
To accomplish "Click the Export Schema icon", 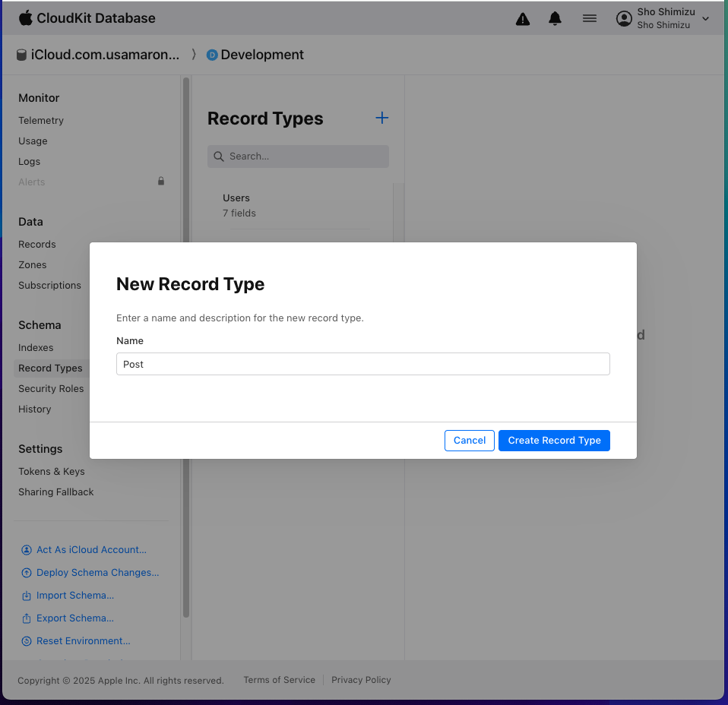I will coord(27,618).
